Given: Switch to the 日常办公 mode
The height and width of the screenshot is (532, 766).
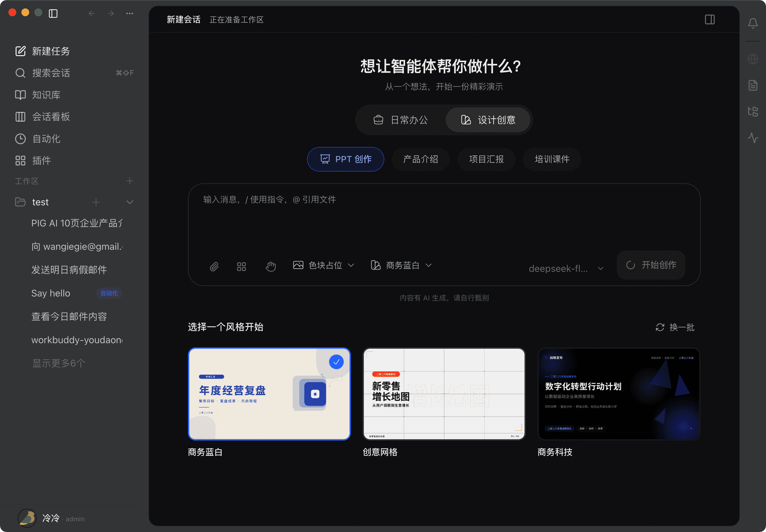Looking at the screenshot, I should click(401, 120).
